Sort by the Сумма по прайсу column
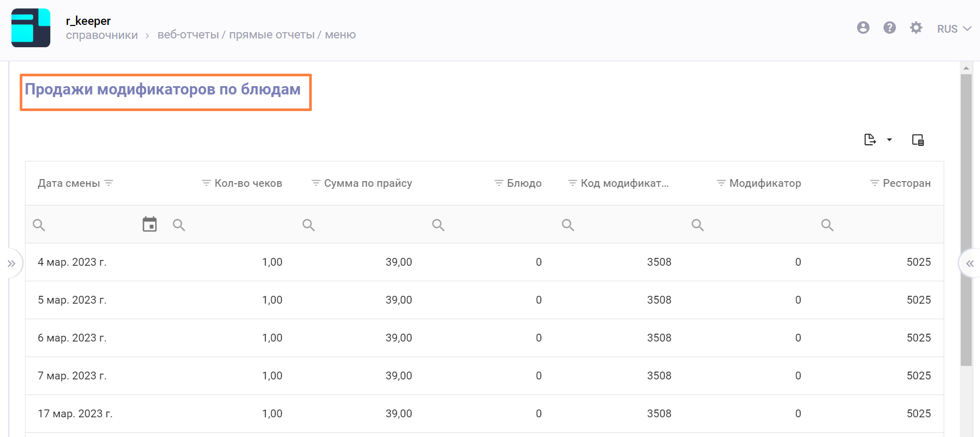The height and width of the screenshot is (437, 980). point(368,183)
